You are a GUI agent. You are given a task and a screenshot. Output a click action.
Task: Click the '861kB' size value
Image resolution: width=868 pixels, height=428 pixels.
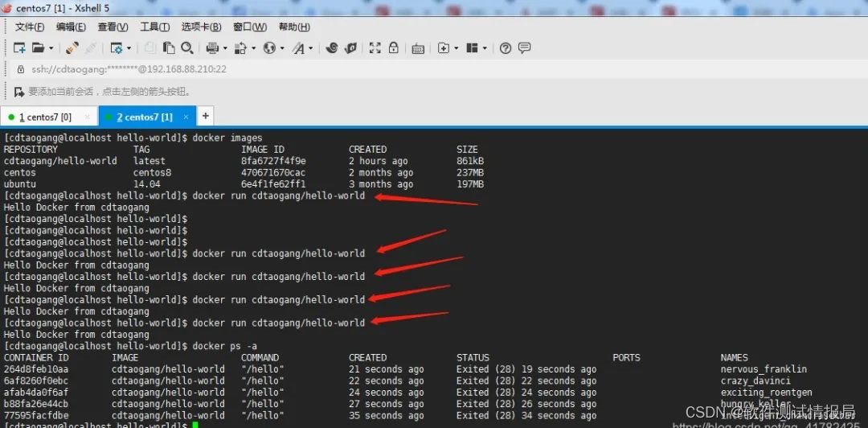point(470,161)
